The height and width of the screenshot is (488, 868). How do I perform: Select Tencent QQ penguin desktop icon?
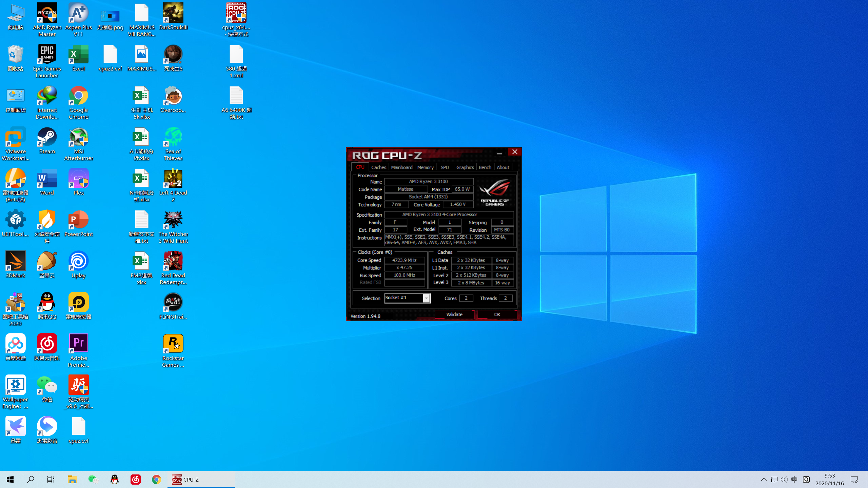point(47,306)
